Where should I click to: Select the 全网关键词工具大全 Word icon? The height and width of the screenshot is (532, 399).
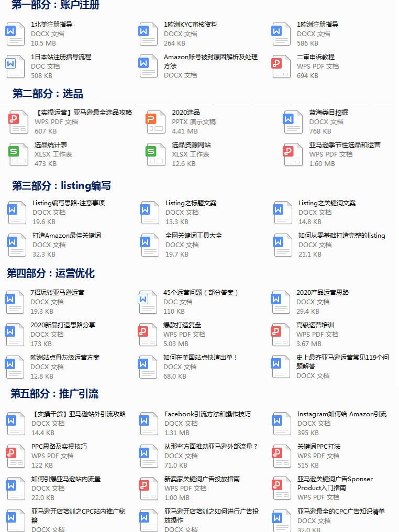[150, 245]
